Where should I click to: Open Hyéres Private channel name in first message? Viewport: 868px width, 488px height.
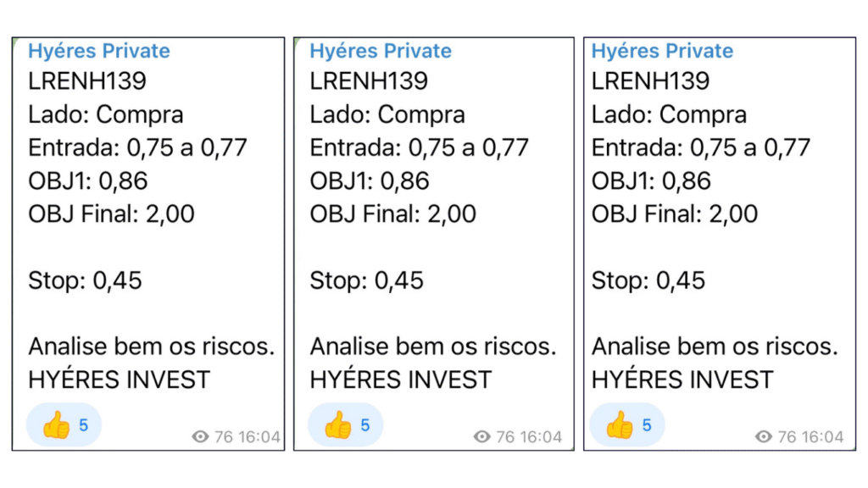coord(98,51)
